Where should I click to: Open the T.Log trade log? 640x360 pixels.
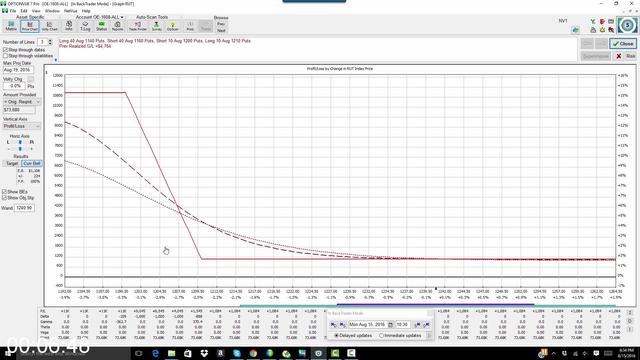coord(85,26)
